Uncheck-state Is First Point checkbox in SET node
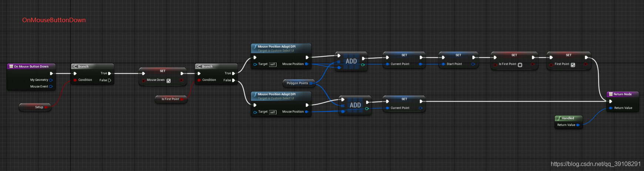 pos(520,65)
